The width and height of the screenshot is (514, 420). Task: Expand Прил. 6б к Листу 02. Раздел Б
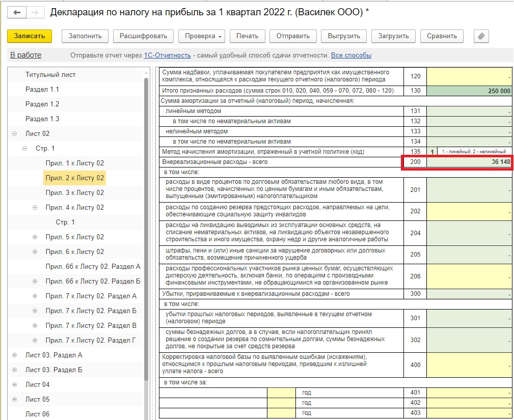coord(35,281)
